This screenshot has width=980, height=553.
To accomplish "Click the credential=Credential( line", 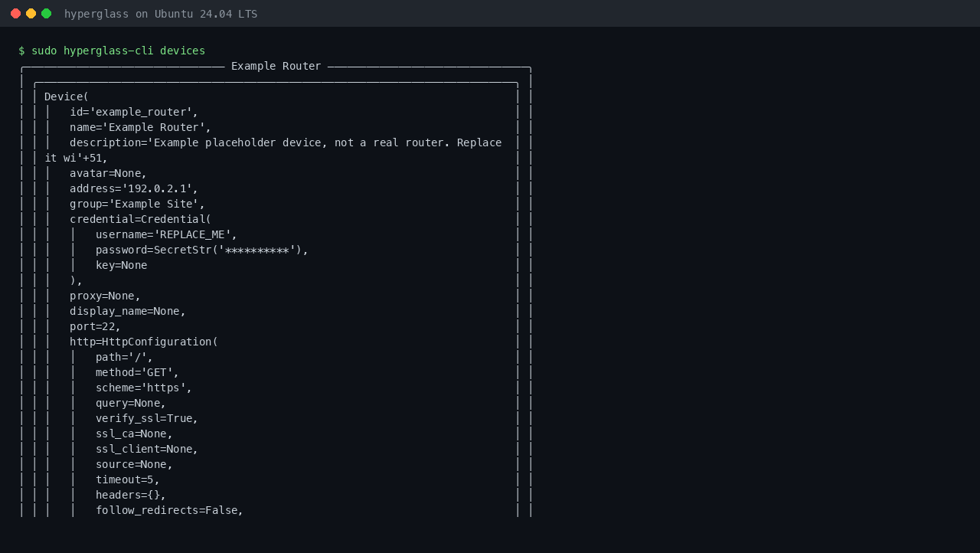I will click(x=140, y=219).
